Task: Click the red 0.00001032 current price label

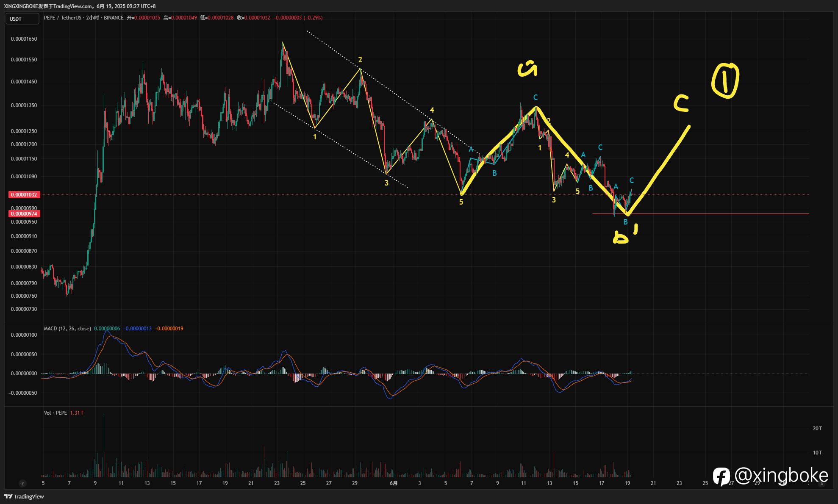Action: 24,195
